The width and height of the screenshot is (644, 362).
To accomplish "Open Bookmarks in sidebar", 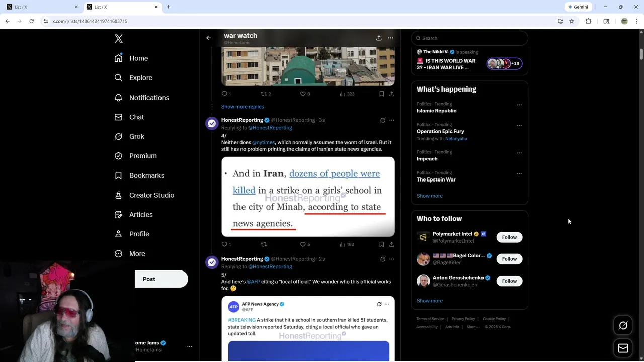I will click(x=139, y=175).
